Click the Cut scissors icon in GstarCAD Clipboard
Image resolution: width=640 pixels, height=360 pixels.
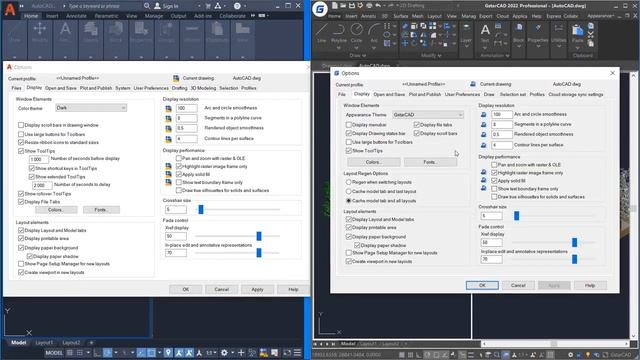pos(591,35)
